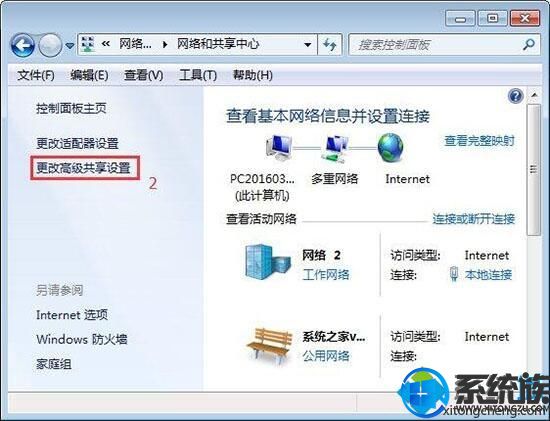Screen dimensions: 550x421
Task: Expand the address bar history dropdown
Action: (308, 45)
